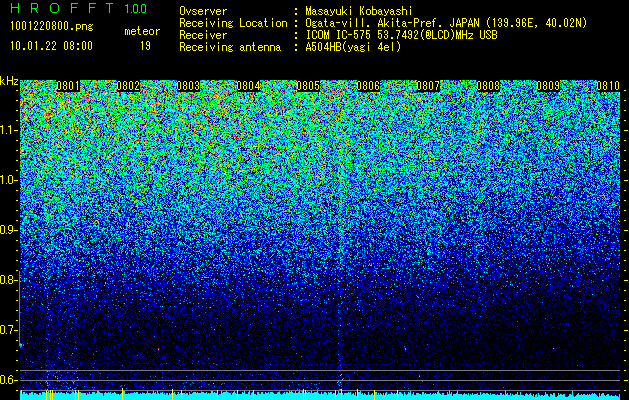Screen dimensions: 629x400
Task: Click the 0.9 kHz axis label
Action: pos(8,230)
